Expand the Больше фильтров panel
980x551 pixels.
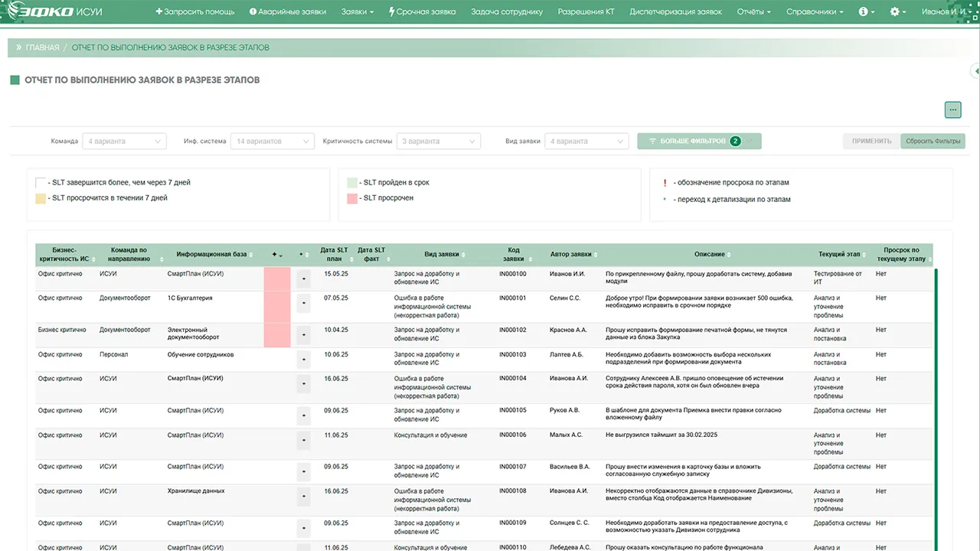699,141
